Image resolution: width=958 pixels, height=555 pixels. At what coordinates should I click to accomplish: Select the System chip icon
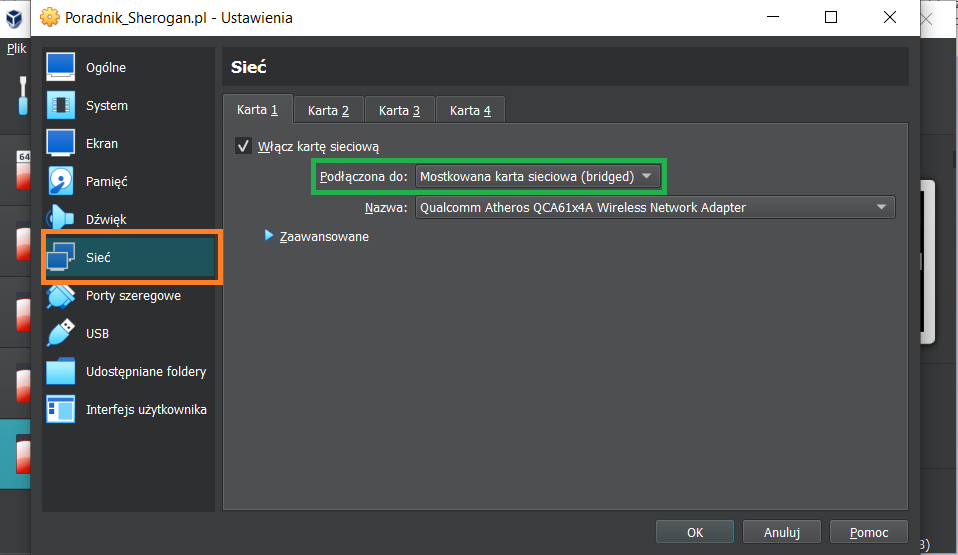coord(61,105)
